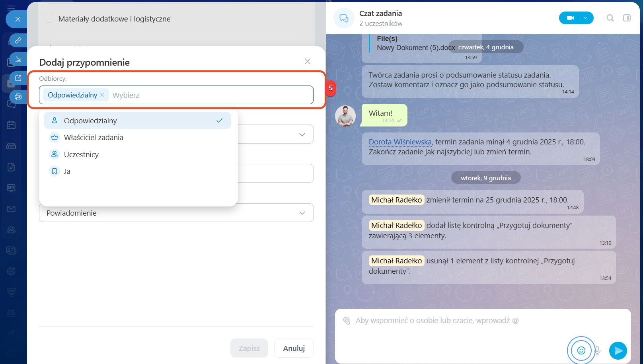Search inside the task chat

610,18
